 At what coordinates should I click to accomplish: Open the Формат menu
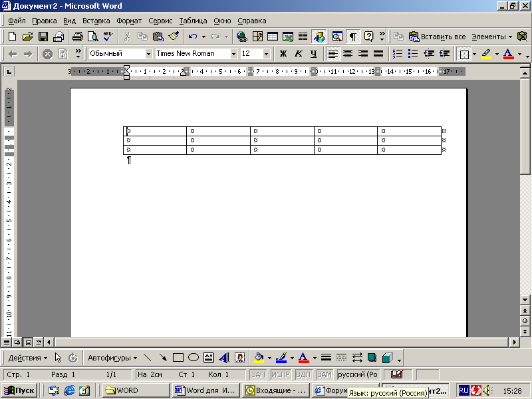[x=129, y=21]
